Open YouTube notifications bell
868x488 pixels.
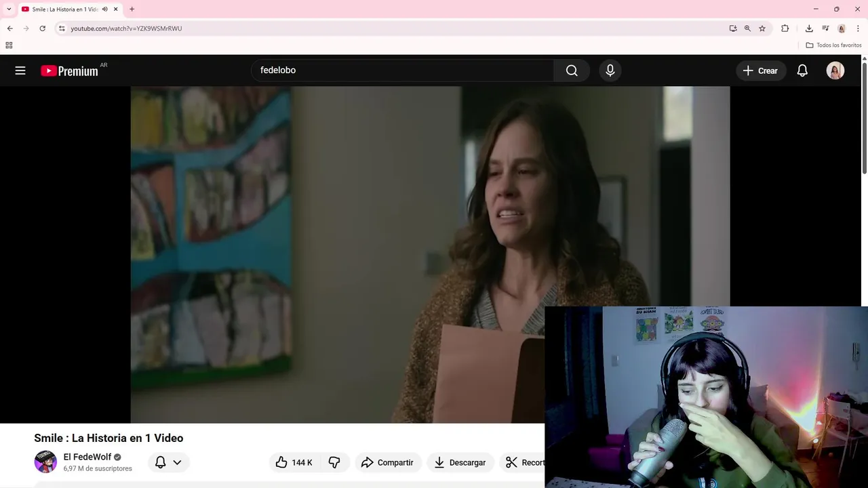802,70
